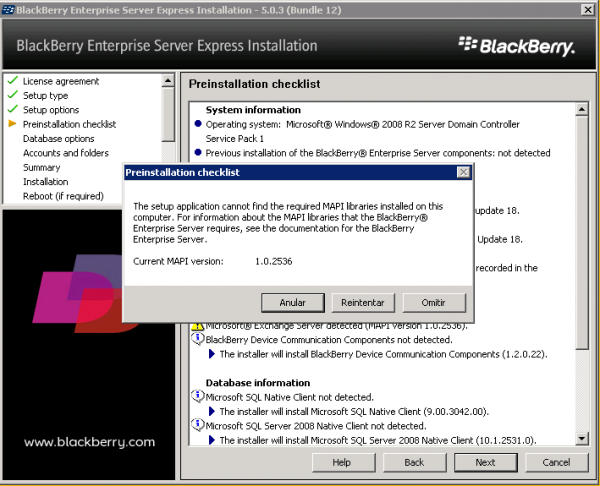Viewport: 600px width, 486px height.
Task: Click the info icon beside Microsoft SQL Native Client
Action: pyautogui.click(x=197, y=396)
